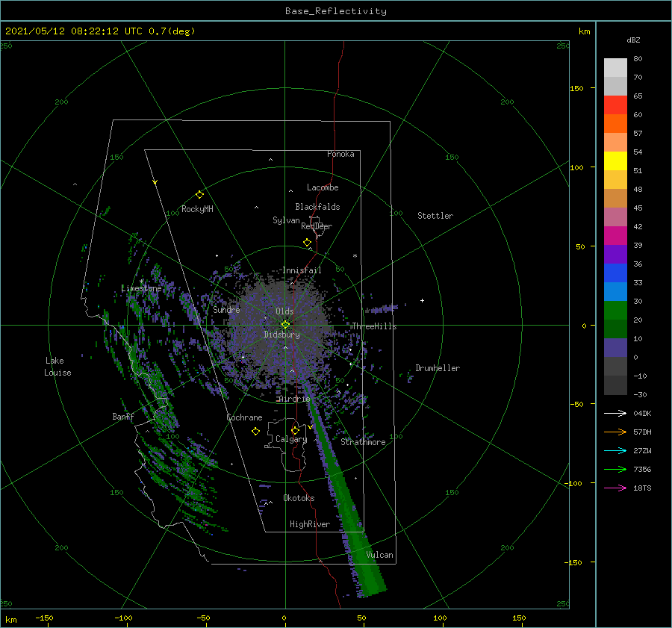Select the yellow diamond marker above Calgary label
The width and height of the screenshot is (672, 628).
[295, 430]
